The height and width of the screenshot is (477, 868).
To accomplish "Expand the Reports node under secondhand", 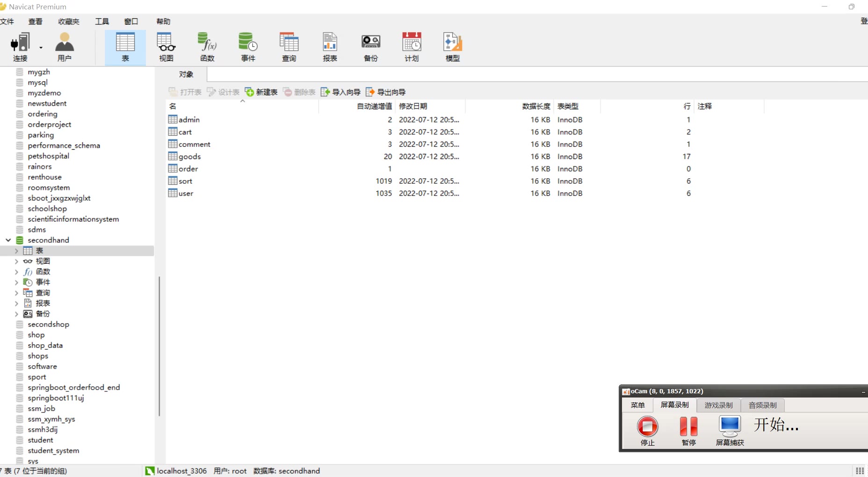I will pyautogui.click(x=16, y=304).
